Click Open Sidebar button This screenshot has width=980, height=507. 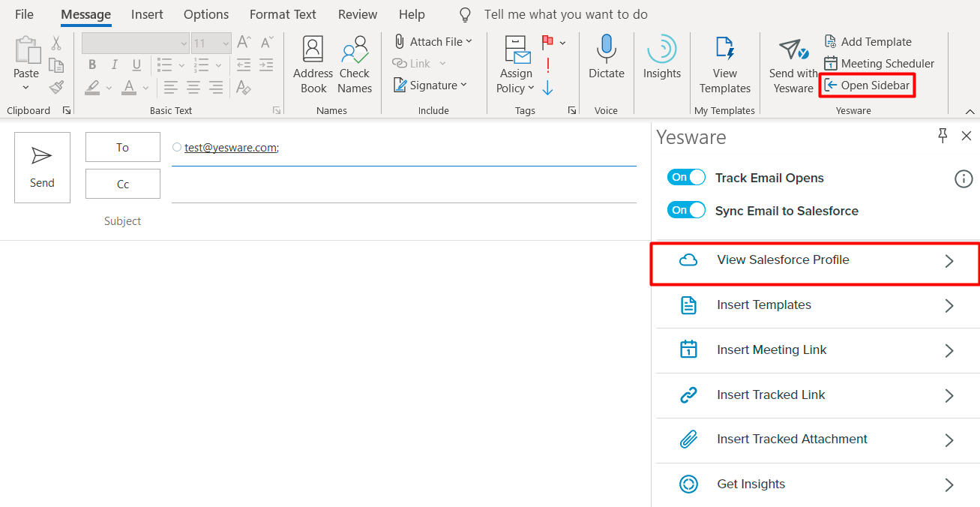click(868, 85)
